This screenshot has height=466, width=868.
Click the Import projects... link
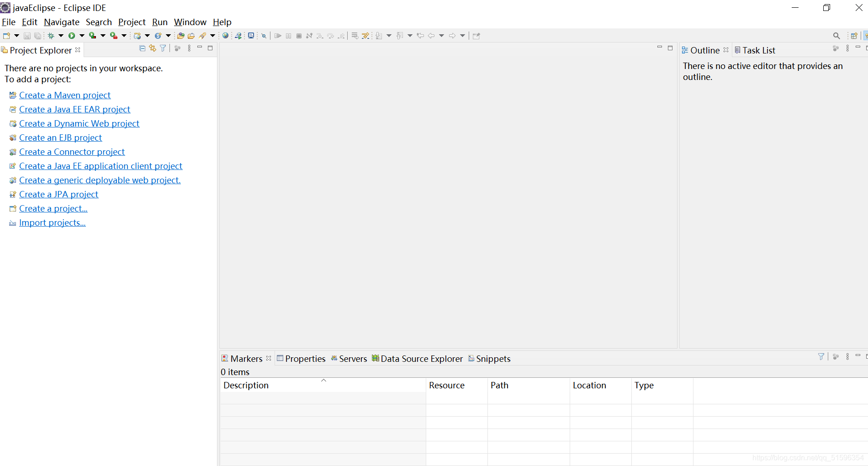(53, 222)
